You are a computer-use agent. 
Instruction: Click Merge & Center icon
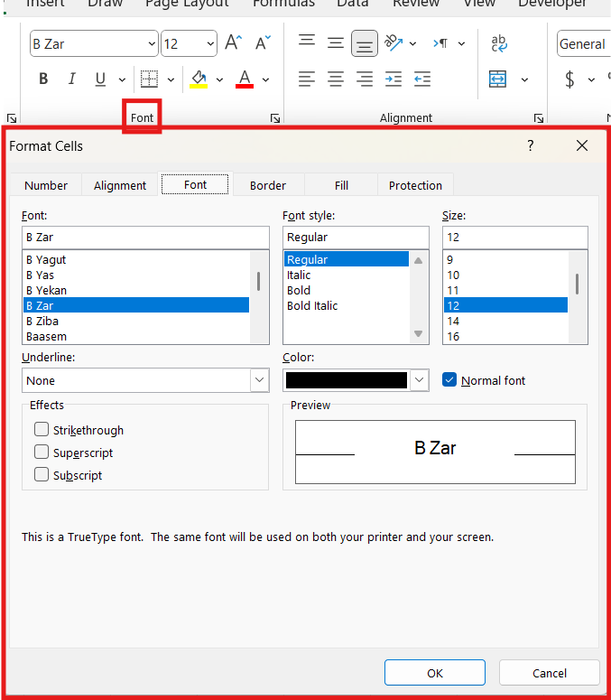click(497, 79)
